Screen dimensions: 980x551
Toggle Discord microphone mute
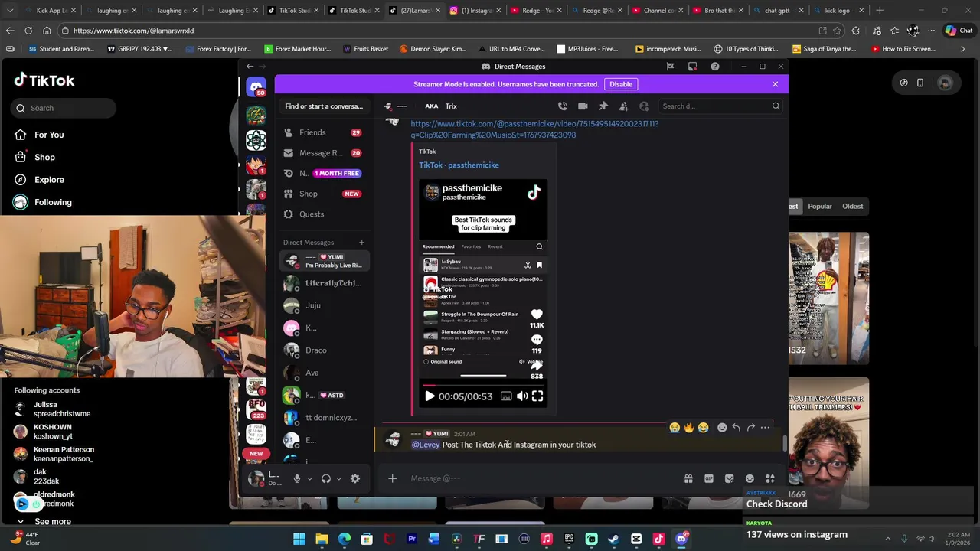click(297, 478)
